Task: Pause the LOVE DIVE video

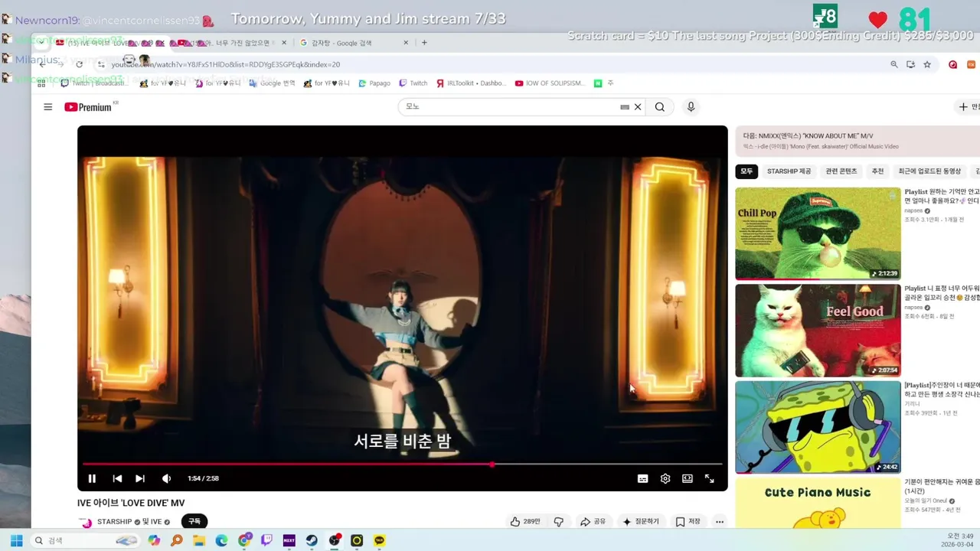Action: tap(92, 478)
